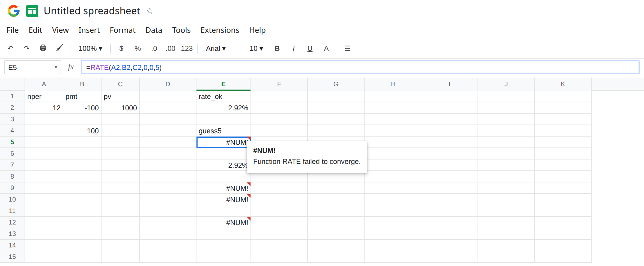This screenshot has height=266, width=644.
Task: Select cell E4 containing guess5
Action: point(223,131)
